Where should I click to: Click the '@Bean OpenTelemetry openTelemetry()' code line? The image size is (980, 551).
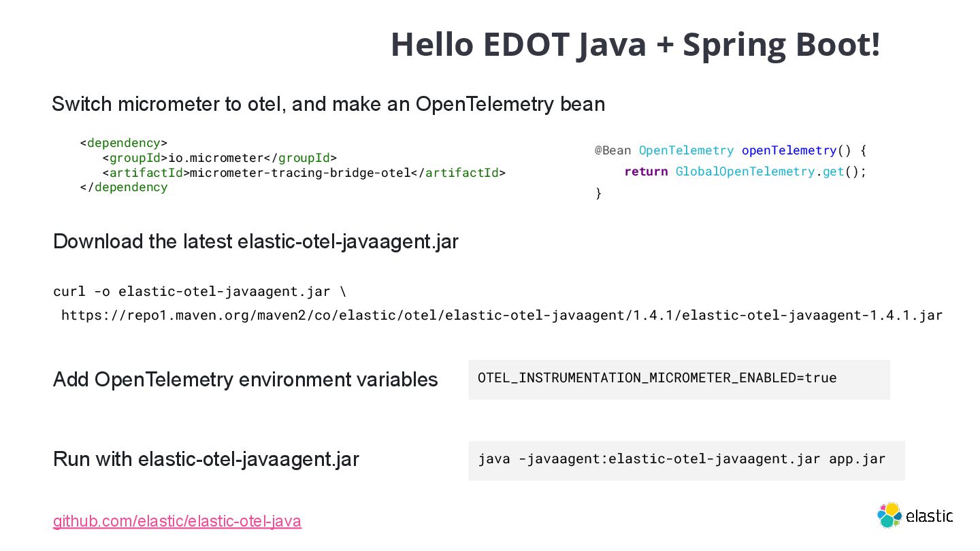click(x=731, y=150)
